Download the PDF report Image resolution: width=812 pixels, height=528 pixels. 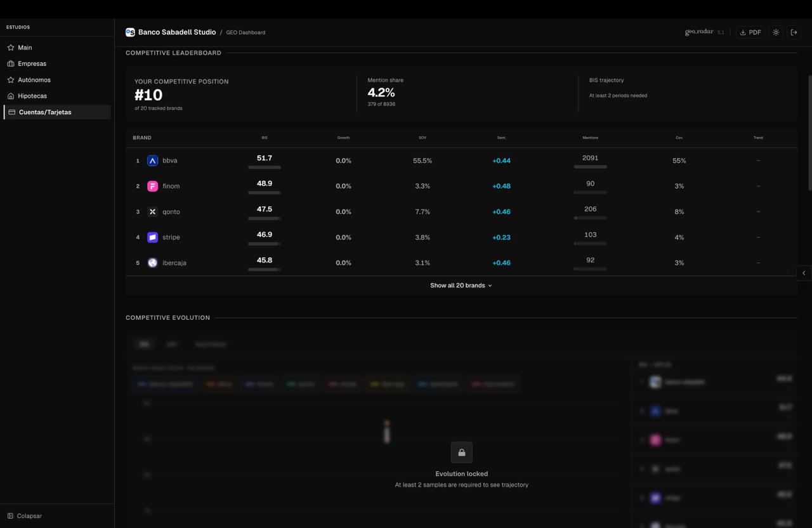pyautogui.click(x=750, y=32)
